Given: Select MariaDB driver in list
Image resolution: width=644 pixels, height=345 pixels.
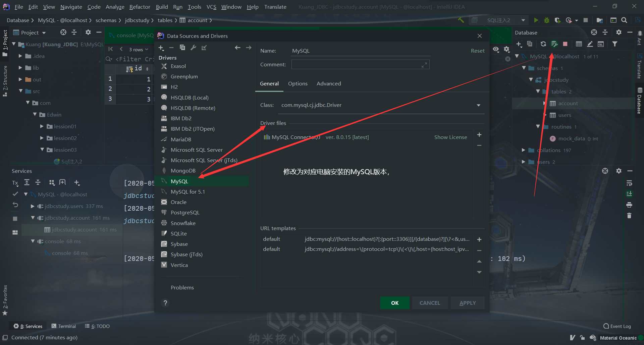Looking at the screenshot, I should [x=181, y=139].
